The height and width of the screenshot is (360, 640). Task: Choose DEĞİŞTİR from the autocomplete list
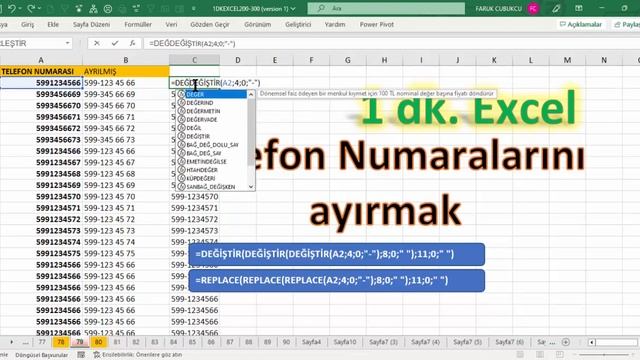(212, 136)
